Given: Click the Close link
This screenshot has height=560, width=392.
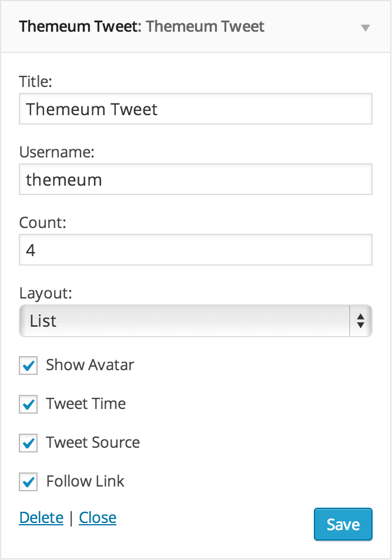Looking at the screenshot, I should [x=98, y=518].
